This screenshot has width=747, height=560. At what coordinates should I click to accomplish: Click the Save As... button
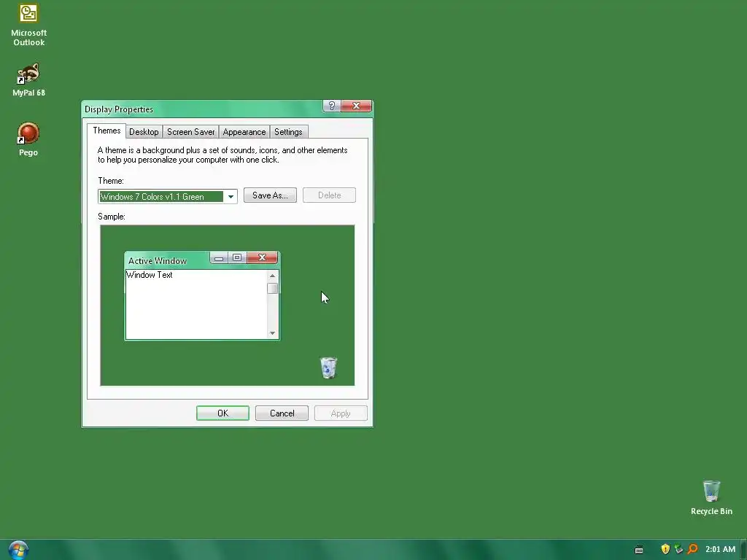point(270,195)
